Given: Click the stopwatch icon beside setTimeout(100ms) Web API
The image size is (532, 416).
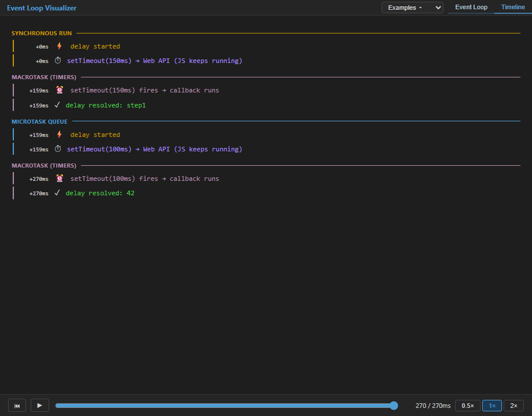Looking at the screenshot, I should click(x=58, y=149).
